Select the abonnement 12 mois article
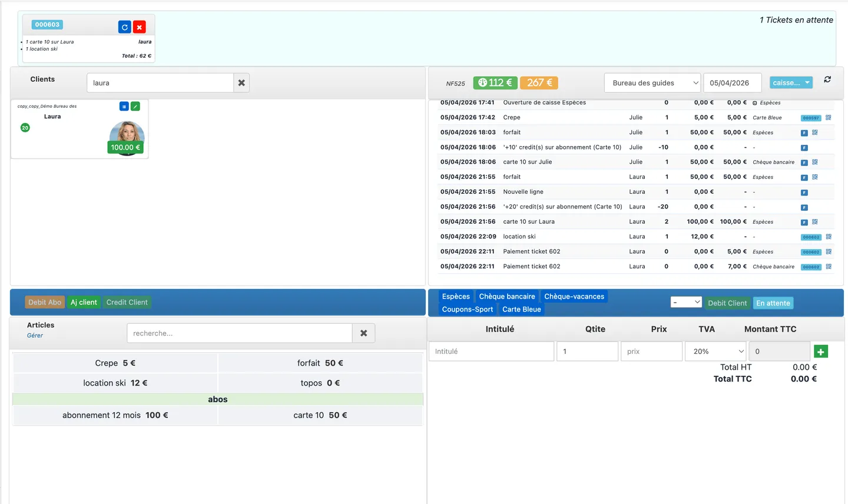Screen dimensions: 848x504 (x=115, y=416)
